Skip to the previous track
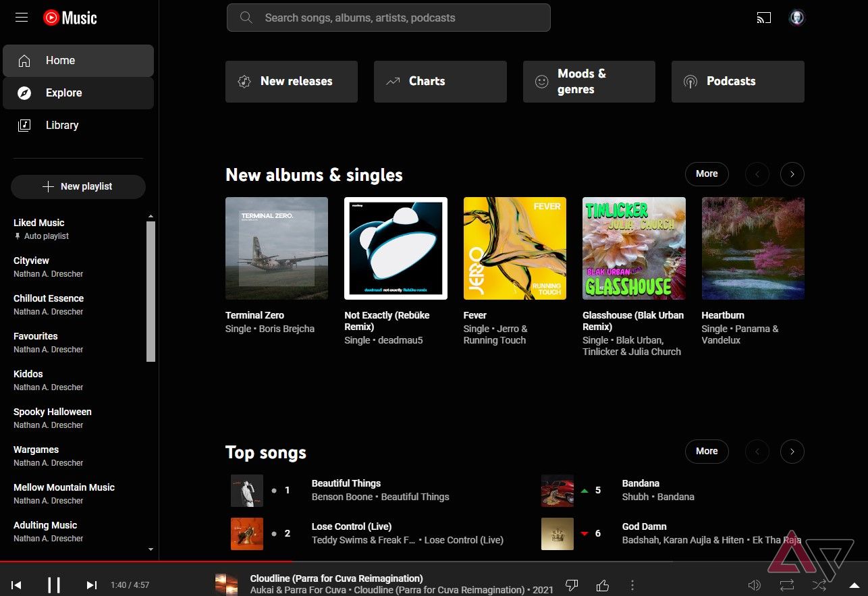The height and width of the screenshot is (596, 868). click(x=17, y=585)
